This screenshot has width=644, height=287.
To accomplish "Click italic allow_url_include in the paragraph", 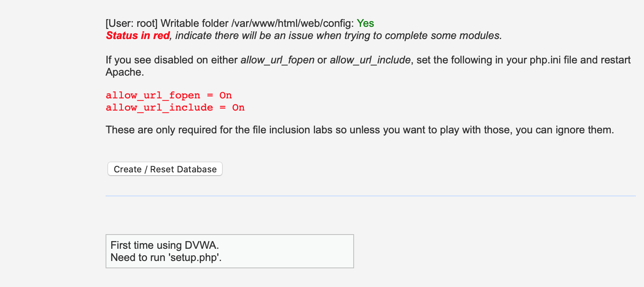I will 370,60.
